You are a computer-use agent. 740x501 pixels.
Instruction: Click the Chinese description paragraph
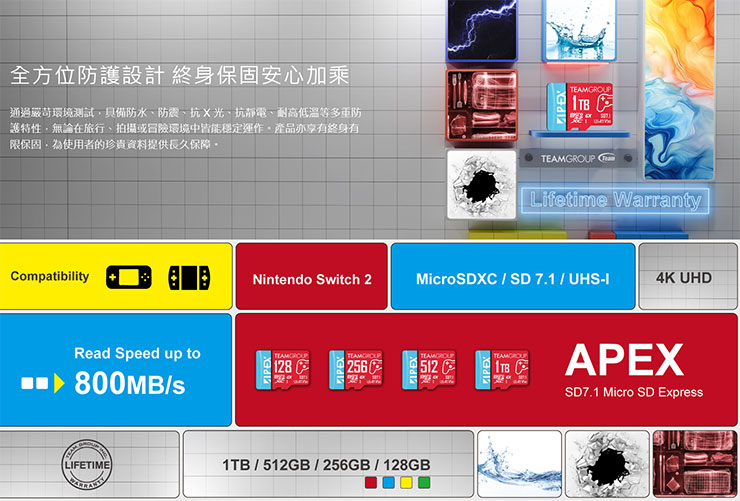pos(185,128)
